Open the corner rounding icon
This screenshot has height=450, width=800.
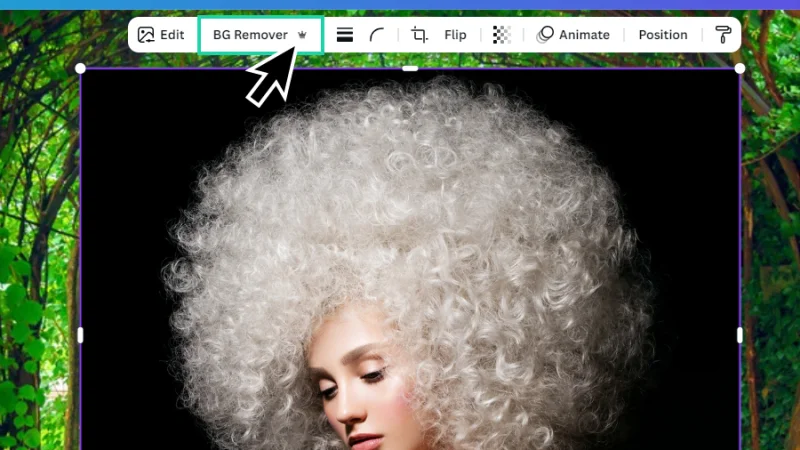point(377,35)
